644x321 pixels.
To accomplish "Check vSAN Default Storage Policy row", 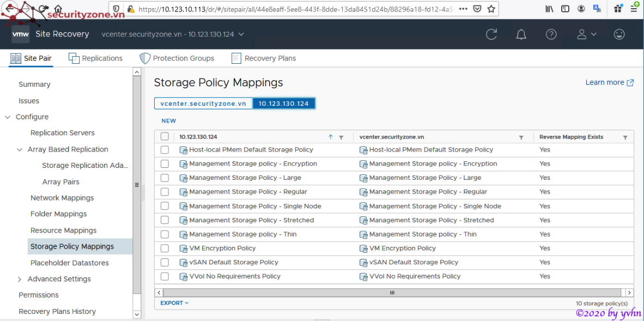I will click(x=165, y=262).
